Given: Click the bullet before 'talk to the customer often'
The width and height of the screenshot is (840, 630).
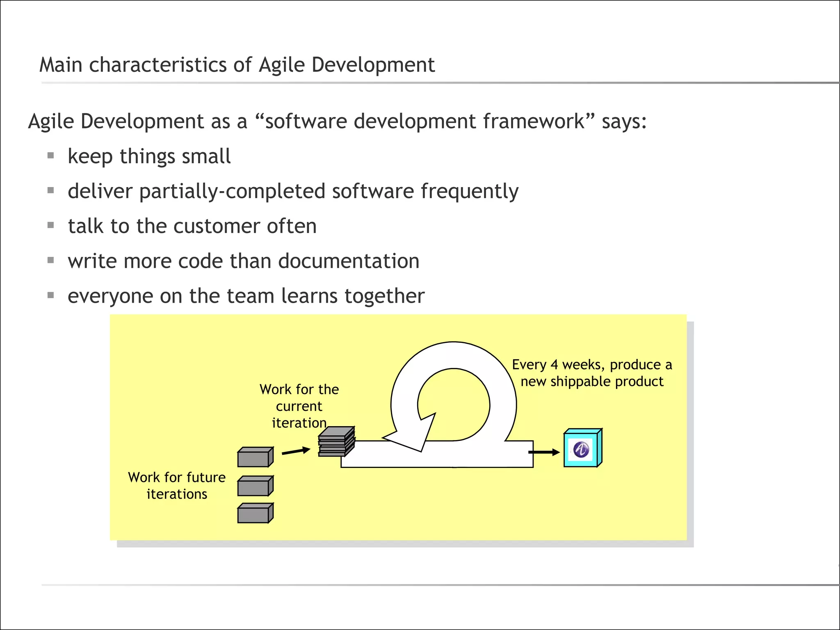Looking at the screenshot, I should [x=51, y=225].
